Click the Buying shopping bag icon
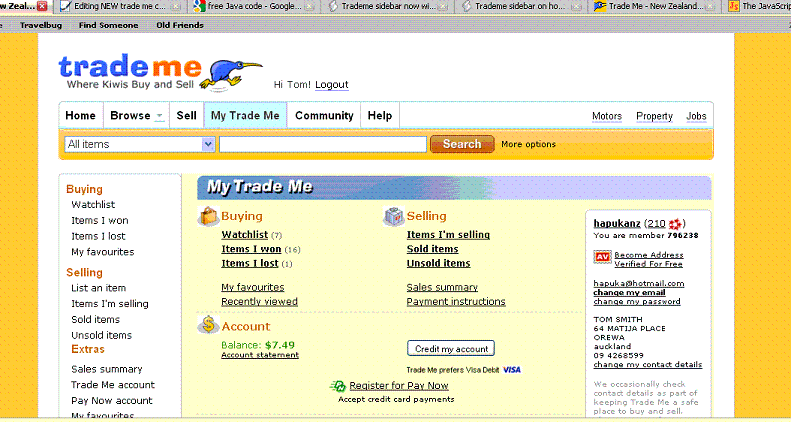The height and width of the screenshot is (422, 791). (208, 216)
